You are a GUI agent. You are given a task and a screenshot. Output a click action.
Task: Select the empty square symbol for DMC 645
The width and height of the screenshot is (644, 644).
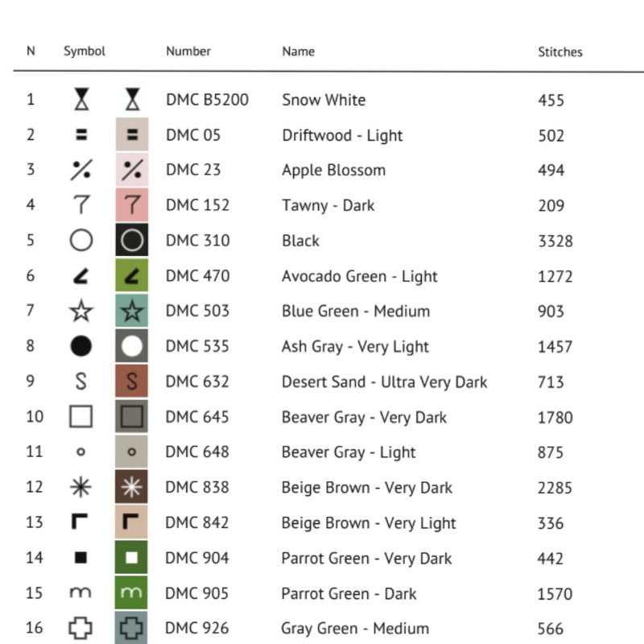point(81,417)
